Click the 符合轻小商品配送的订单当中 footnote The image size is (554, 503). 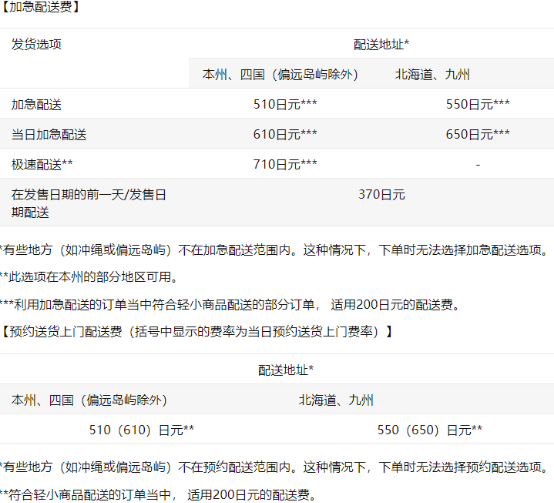click(158, 495)
